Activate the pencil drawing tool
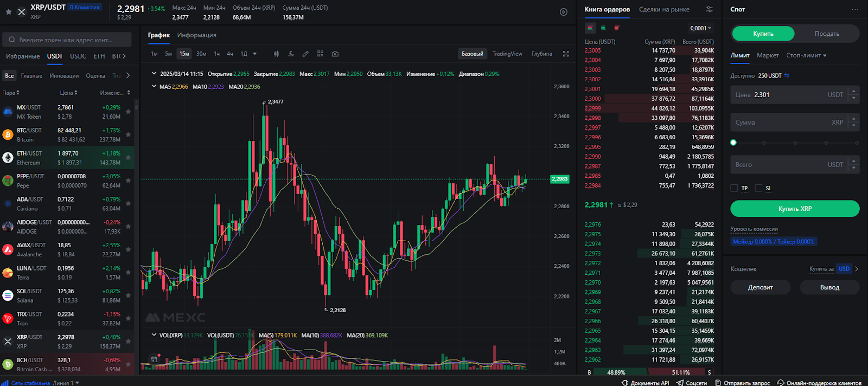868x386 pixels. point(305,54)
